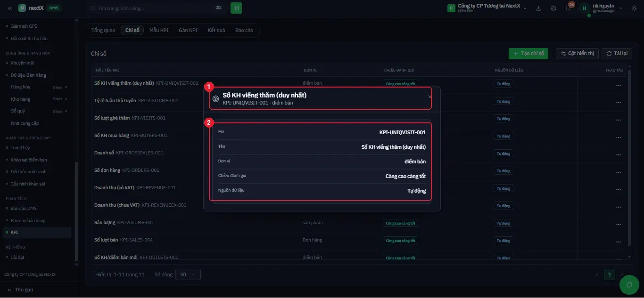Image resolution: width=644 pixels, height=298 pixels.
Task: Click the download icon in header
Action: point(539,8)
